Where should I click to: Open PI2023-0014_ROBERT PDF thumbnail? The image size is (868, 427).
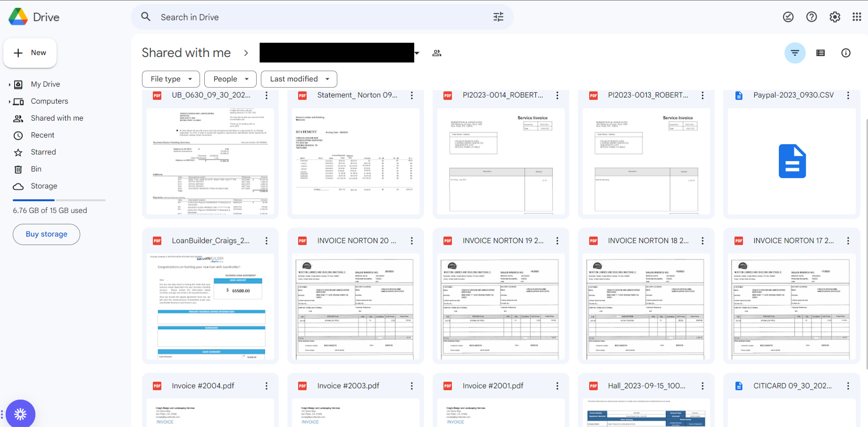coord(501,161)
